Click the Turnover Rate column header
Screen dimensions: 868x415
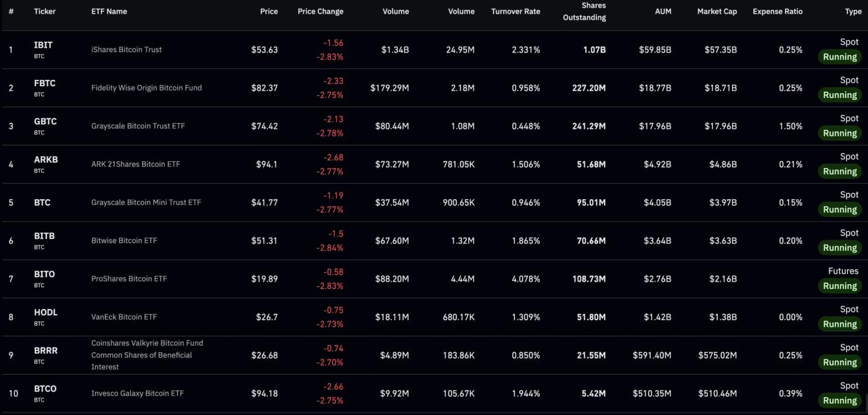click(x=515, y=11)
